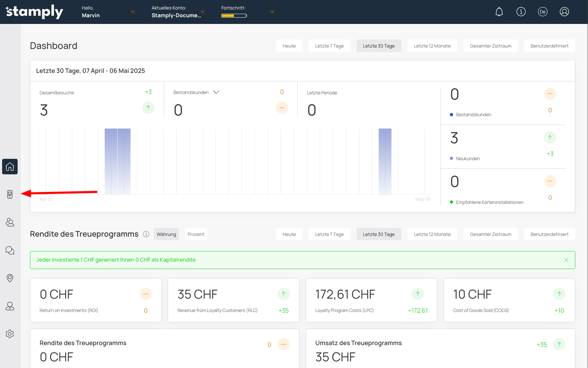This screenshot has width=588, height=368.
Task: Select Letzte 7 Tage in Dashboard filters
Action: (329, 46)
